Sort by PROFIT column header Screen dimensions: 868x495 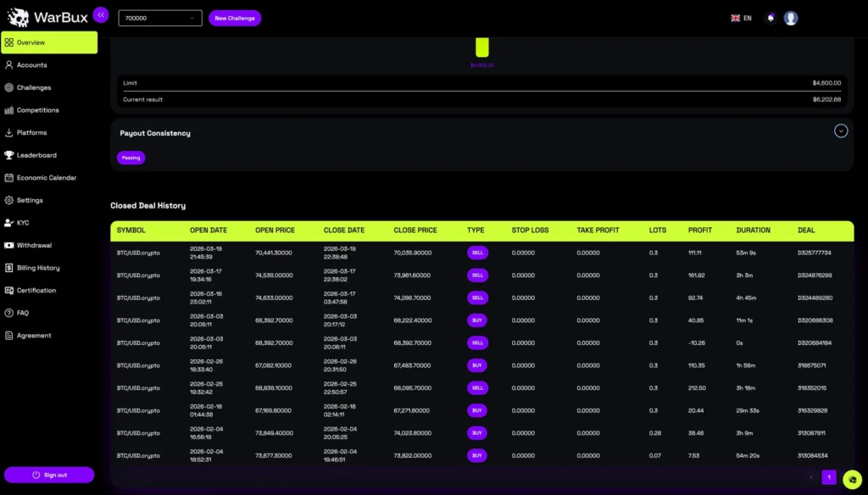[x=700, y=231]
